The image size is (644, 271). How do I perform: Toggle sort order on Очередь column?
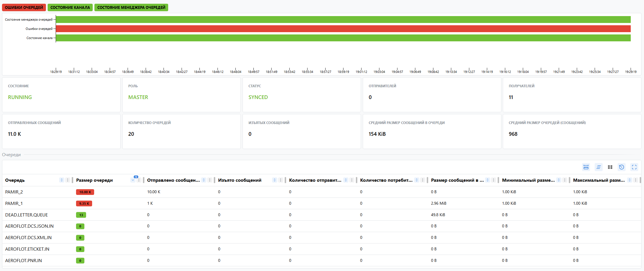pos(61,180)
